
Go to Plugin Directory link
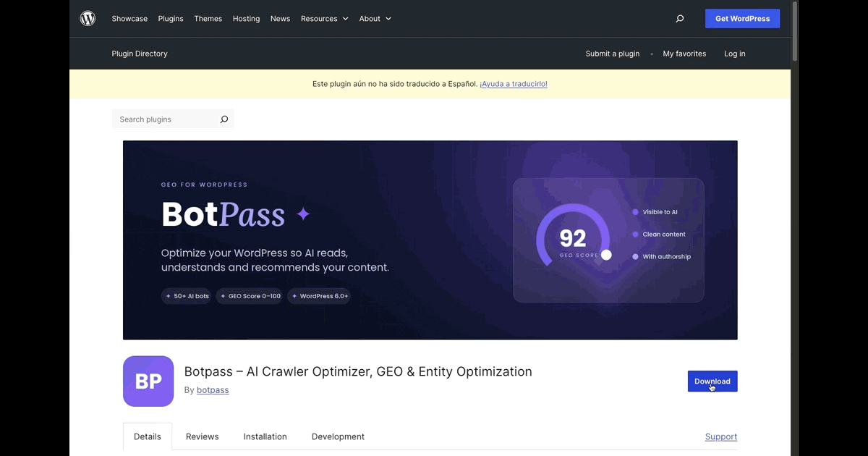point(140,54)
